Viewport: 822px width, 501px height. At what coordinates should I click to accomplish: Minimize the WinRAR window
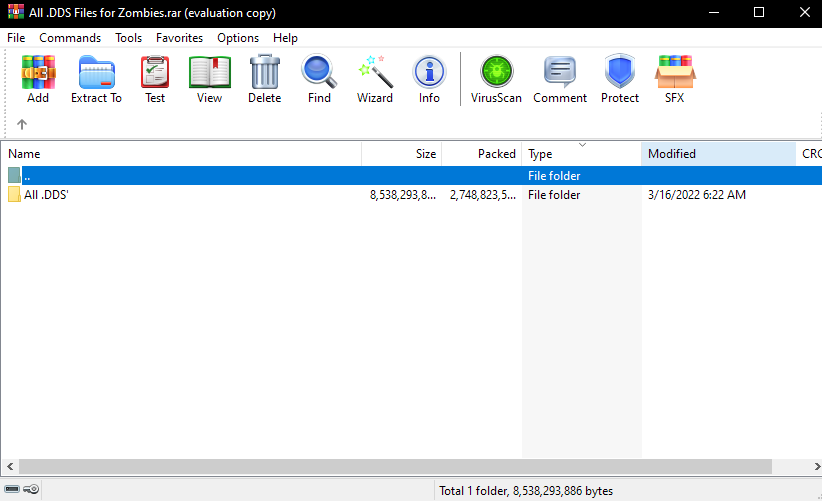[x=713, y=12]
